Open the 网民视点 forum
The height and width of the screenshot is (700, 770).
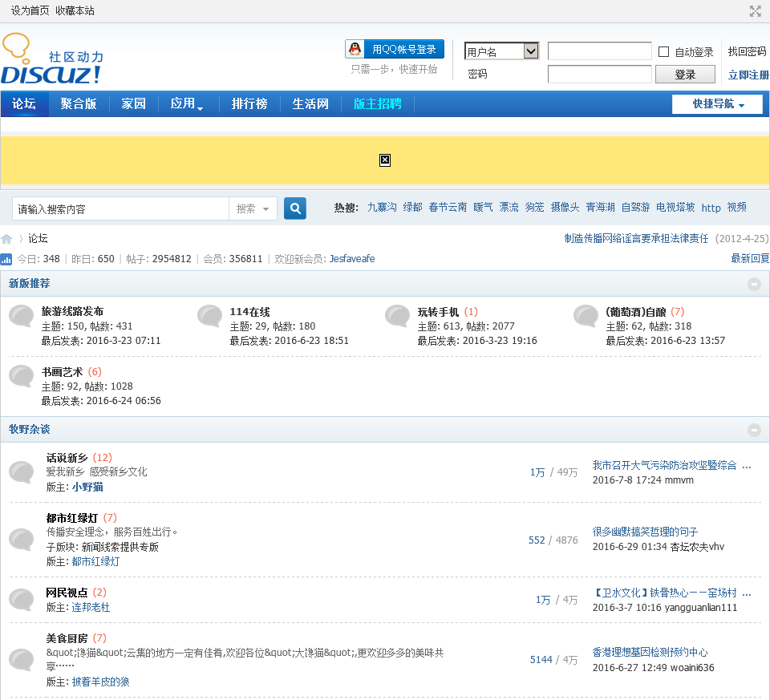click(x=67, y=593)
